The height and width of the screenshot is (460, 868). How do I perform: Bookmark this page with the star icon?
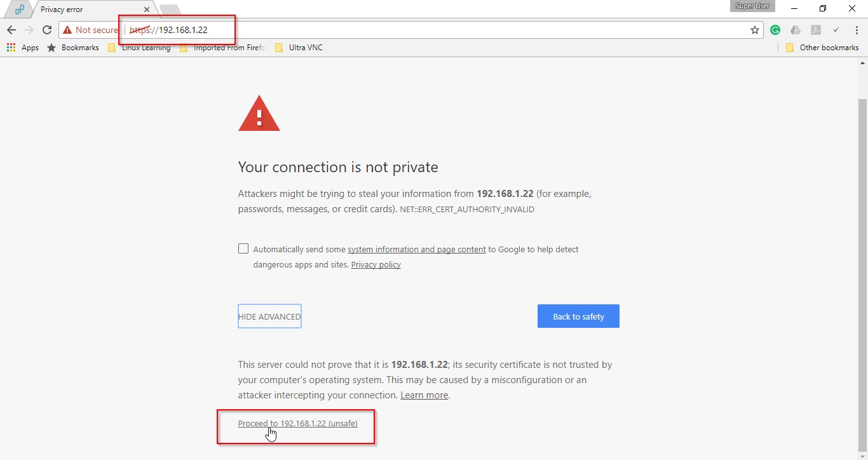(755, 30)
